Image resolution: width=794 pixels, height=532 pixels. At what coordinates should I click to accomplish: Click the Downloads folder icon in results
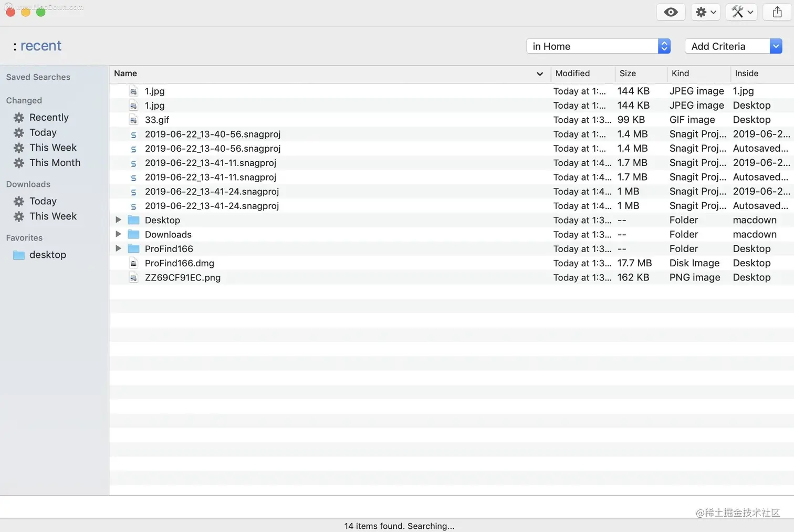(x=133, y=234)
